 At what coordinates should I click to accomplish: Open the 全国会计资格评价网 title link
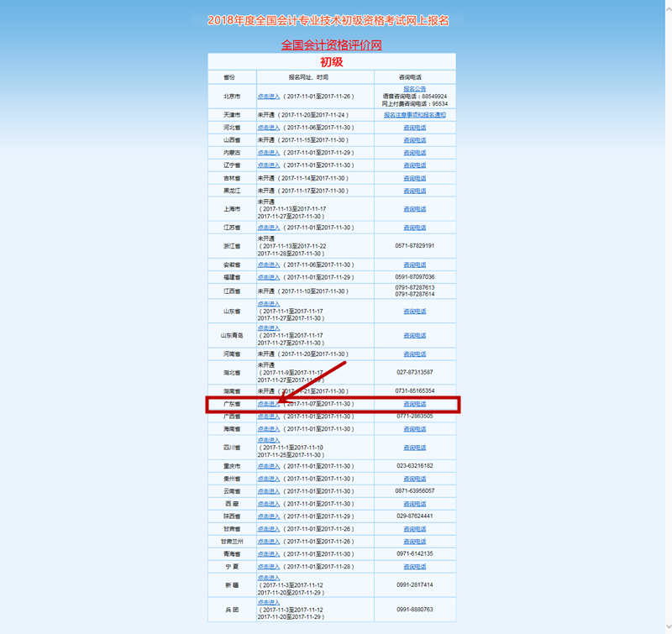pyautogui.click(x=331, y=45)
